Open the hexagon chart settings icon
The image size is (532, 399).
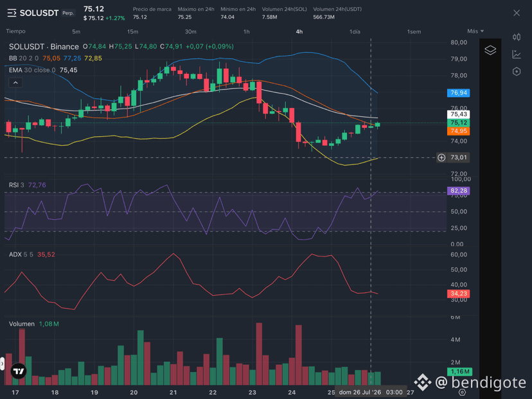coord(517,71)
